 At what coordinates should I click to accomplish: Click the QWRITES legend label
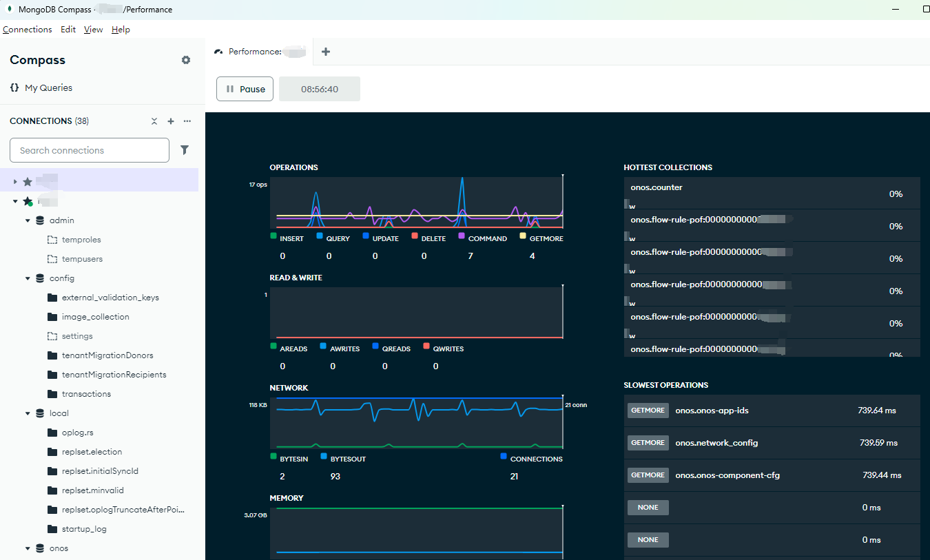448,349
